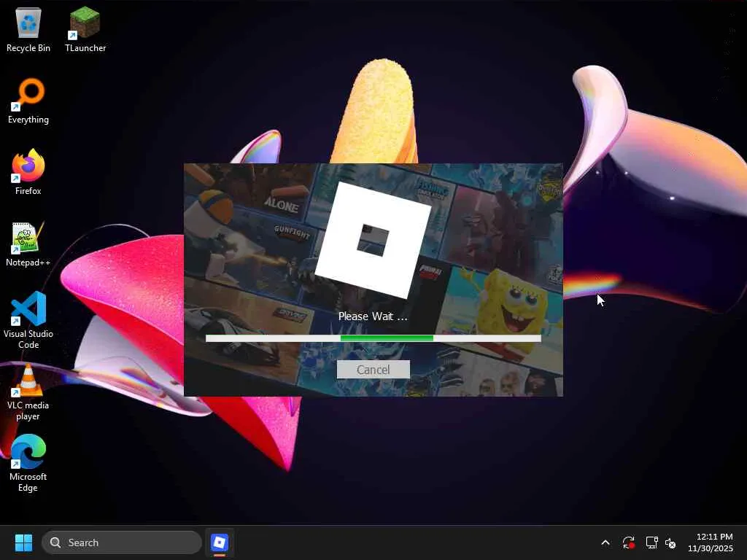Select the Microsoft Edge desktop shortcut
The width and height of the screenshot is (747, 560).
[x=28, y=463]
